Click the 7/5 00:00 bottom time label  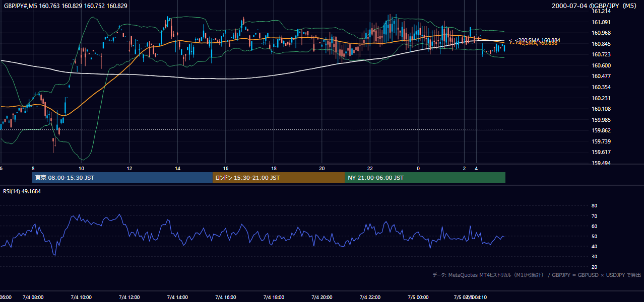(418, 297)
